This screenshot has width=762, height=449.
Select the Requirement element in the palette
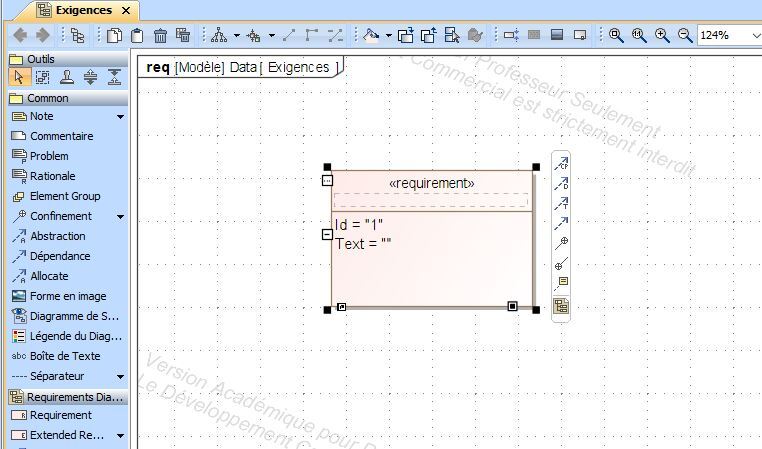pyautogui.click(x=60, y=415)
